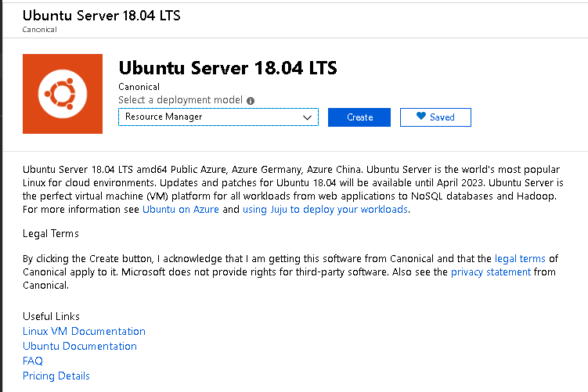Open Ubuntu Documentation link
Screen dimensions: 588x392
pos(80,346)
